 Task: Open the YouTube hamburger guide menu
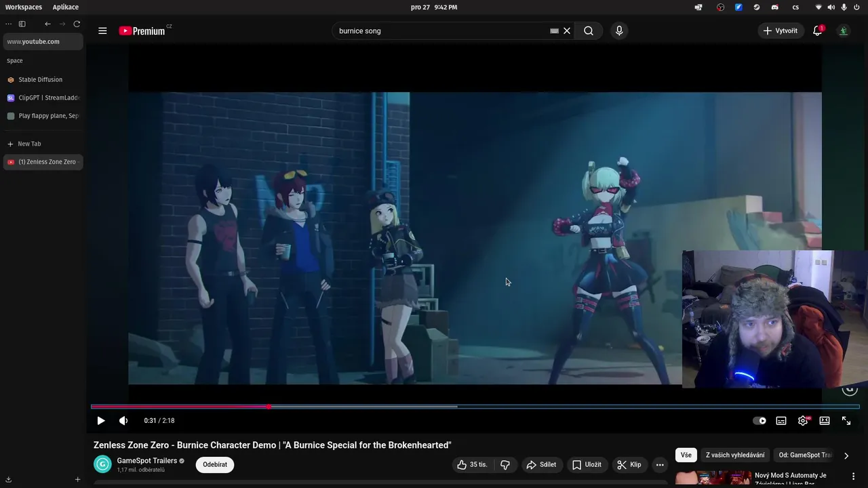[102, 30]
